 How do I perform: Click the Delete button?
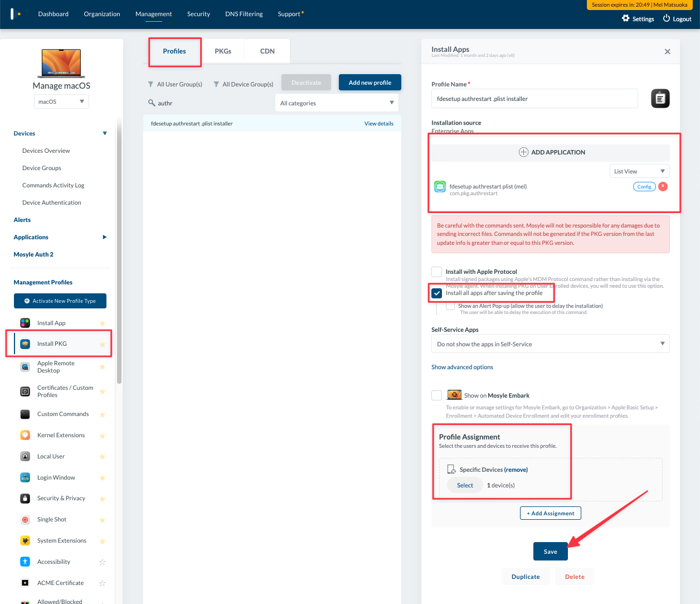tap(575, 577)
